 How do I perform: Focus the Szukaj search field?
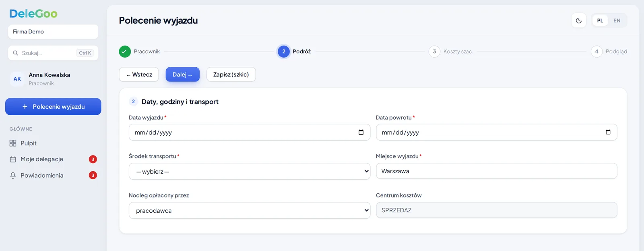point(53,53)
